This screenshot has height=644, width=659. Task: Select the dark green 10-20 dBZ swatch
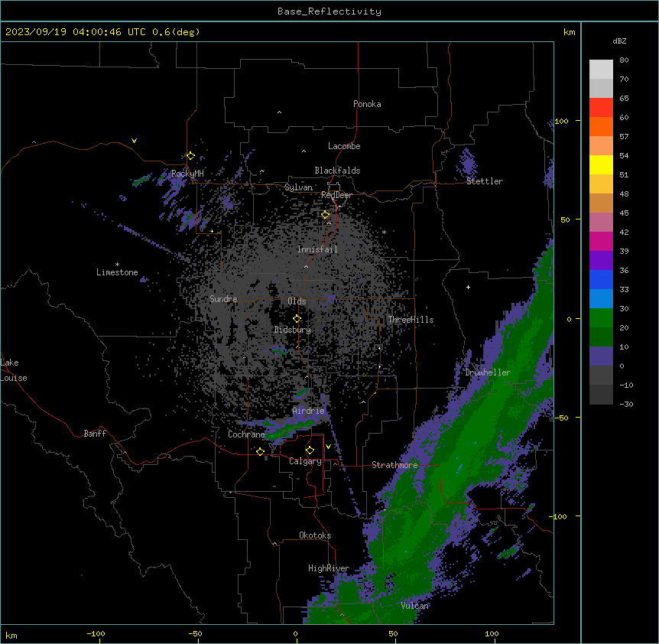tap(601, 337)
